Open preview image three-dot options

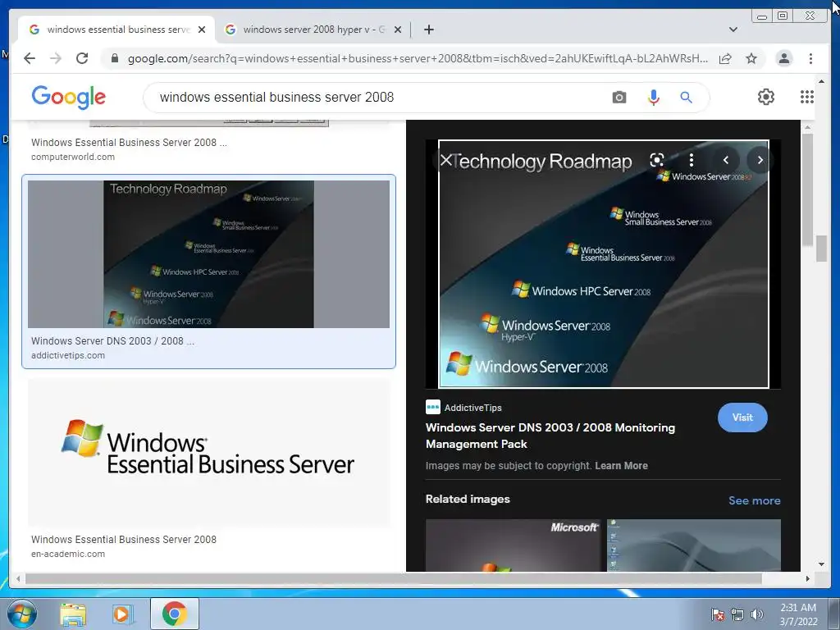tap(692, 160)
